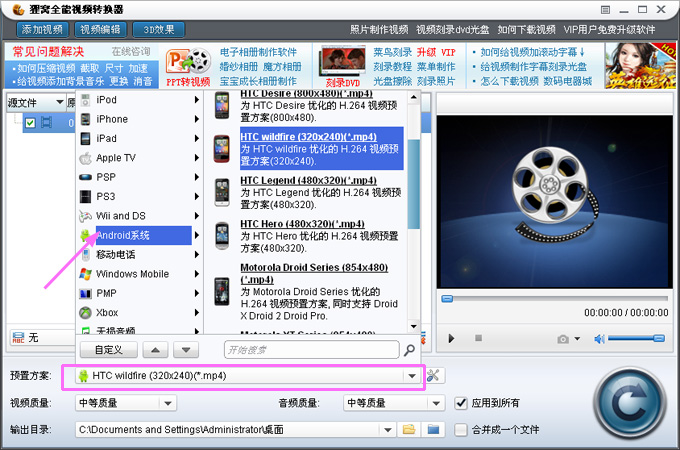Choose the HTC Desire phone thumbnail
This screenshot has height=450, width=680.
pos(222,105)
